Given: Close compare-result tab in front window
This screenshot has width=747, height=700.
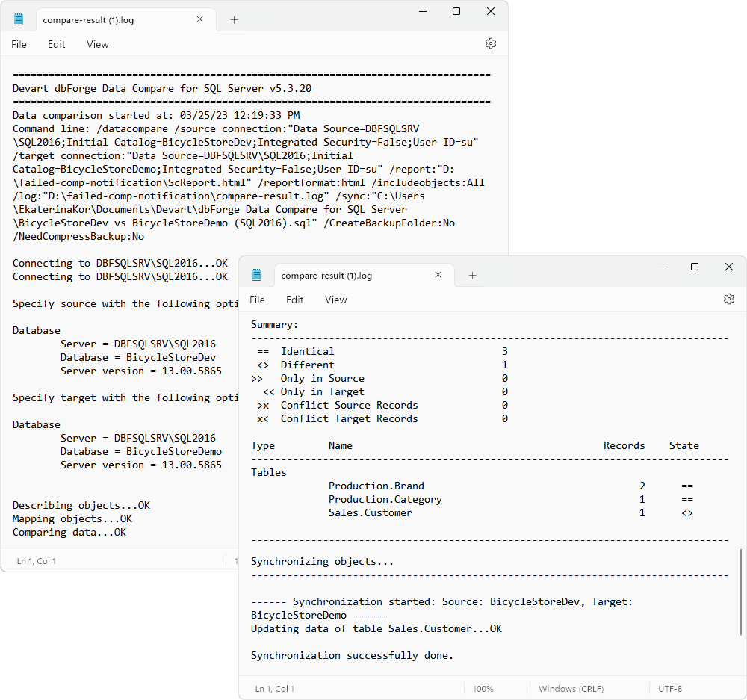Looking at the screenshot, I should [x=438, y=274].
